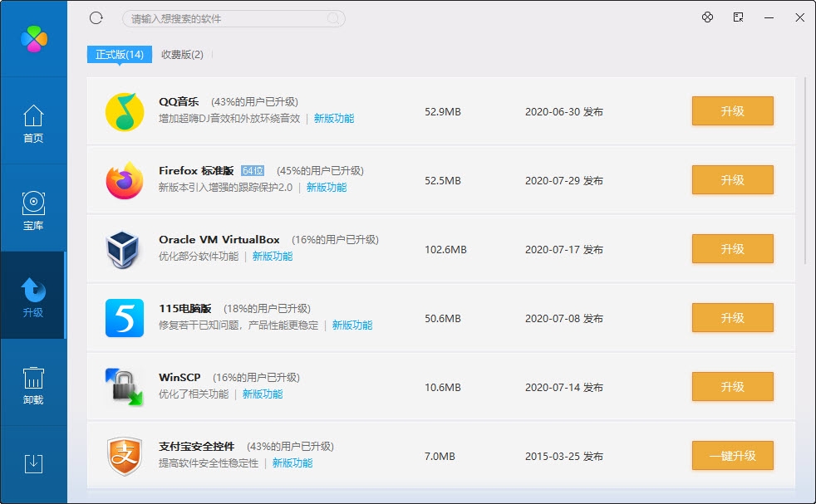Screen dimensions: 816x504
Task: Click the 10.6MB size value
Action: (443, 388)
